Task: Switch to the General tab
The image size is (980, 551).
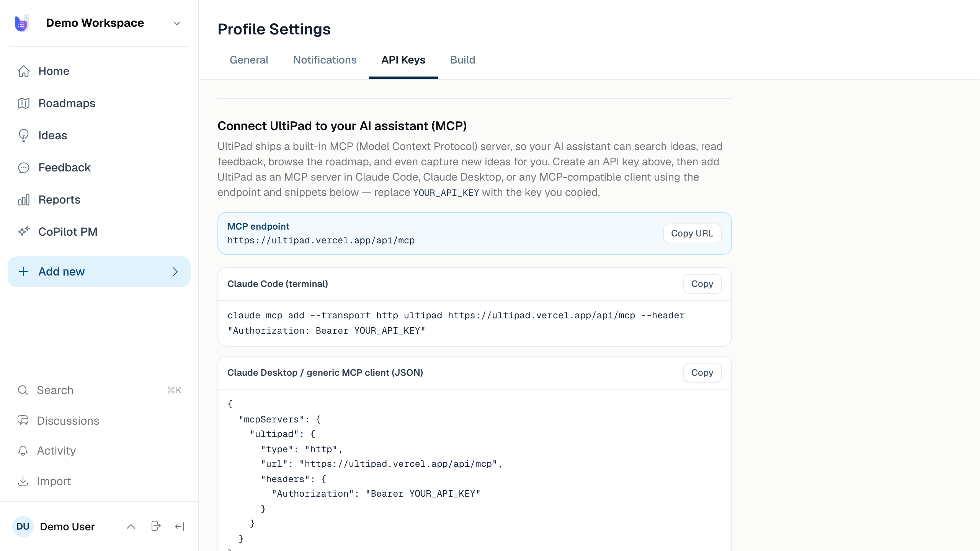Action: click(249, 60)
